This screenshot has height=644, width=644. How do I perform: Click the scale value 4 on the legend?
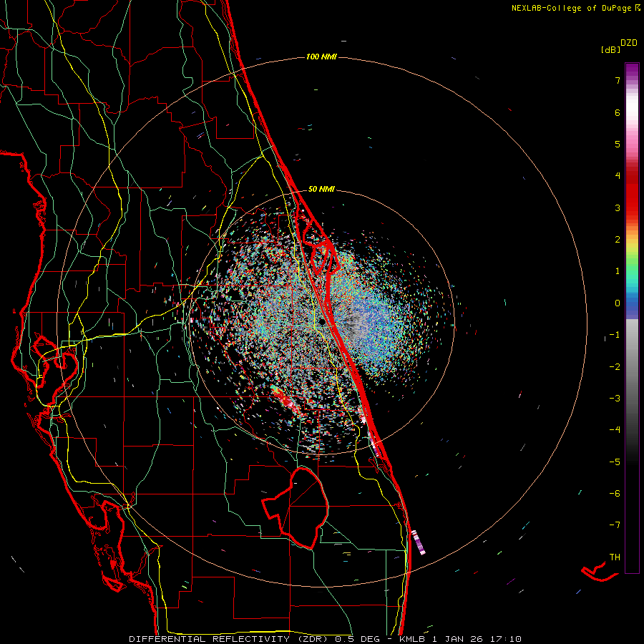618,176
